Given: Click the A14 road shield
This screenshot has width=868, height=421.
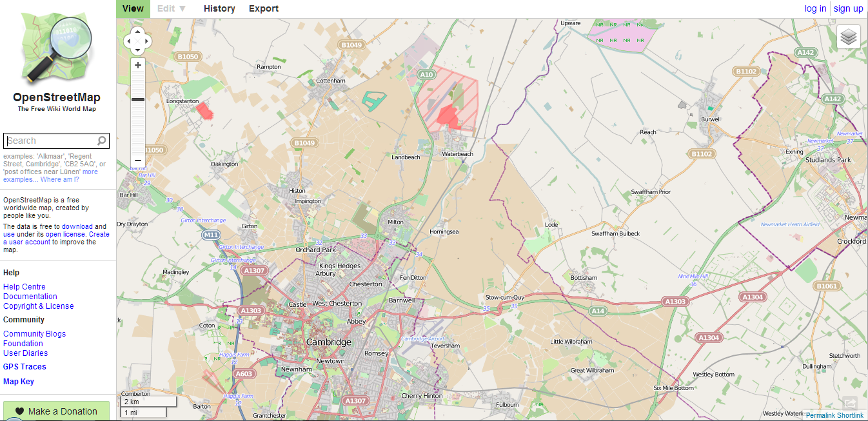Looking at the screenshot, I should point(598,311).
